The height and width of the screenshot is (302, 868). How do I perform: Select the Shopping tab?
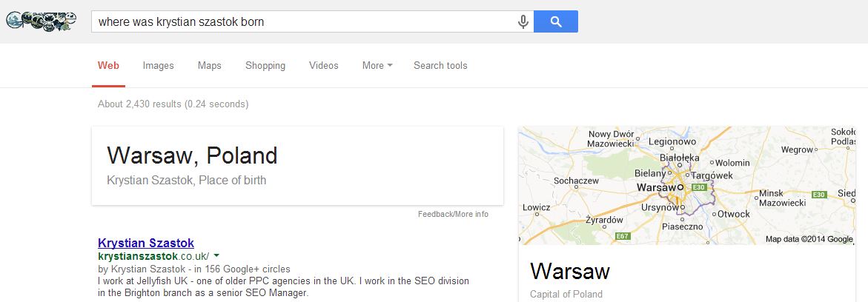[265, 65]
